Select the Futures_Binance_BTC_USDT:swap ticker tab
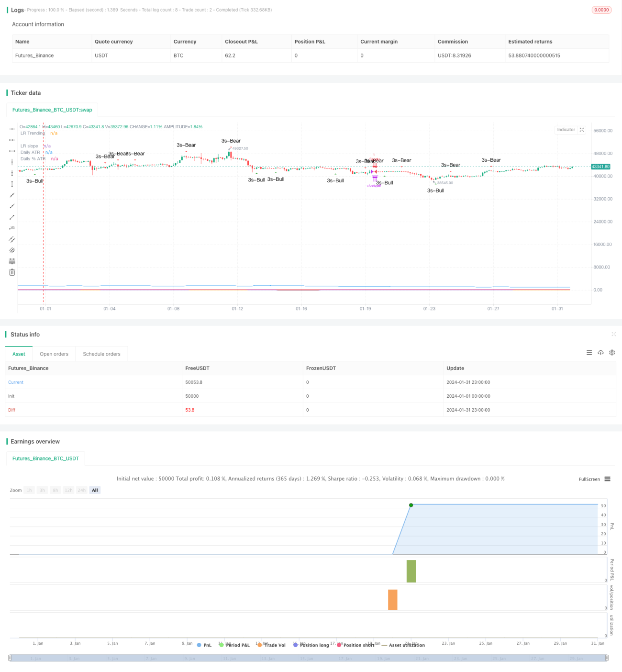 point(52,110)
